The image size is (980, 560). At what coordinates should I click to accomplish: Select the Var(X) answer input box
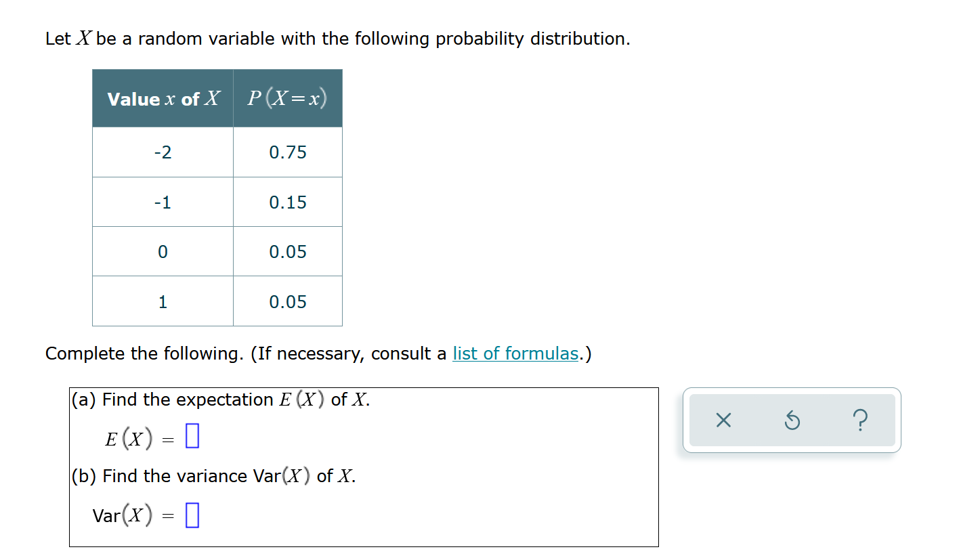click(192, 515)
